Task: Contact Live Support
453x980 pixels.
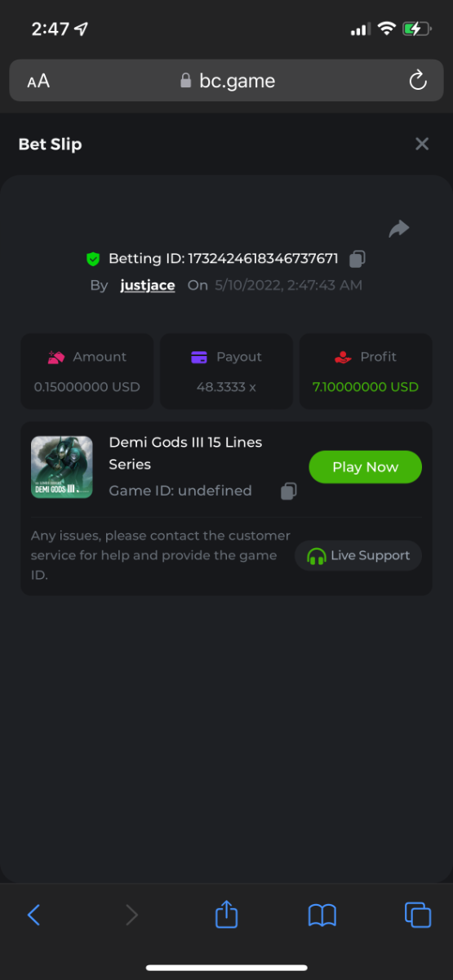Action: [x=358, y=555]
